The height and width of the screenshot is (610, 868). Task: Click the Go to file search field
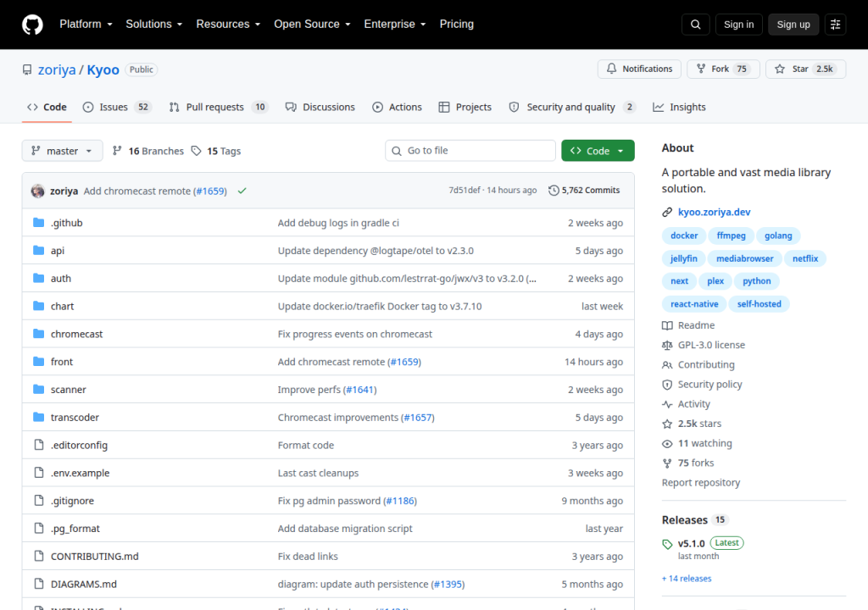pyautogui.click(x=470, y=151)
